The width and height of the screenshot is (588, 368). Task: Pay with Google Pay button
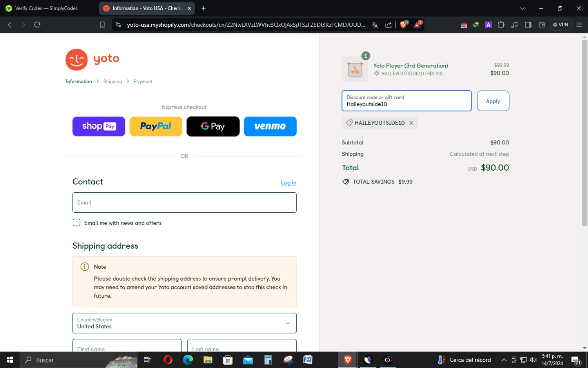click(x=213, y=126)
